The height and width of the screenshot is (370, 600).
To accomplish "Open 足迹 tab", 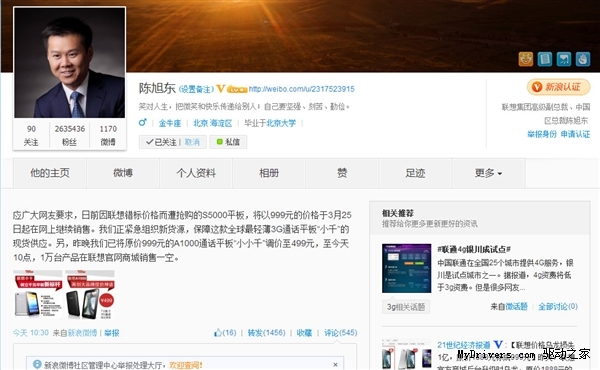I will [x=415, y=173].
